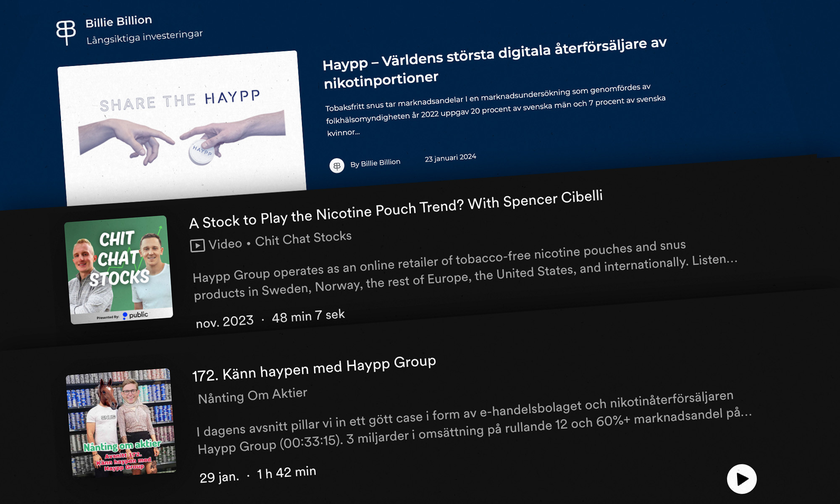This screenshot has width=840, height=504.
Task: Click the By Billie Billion author link
Action: 375,163
